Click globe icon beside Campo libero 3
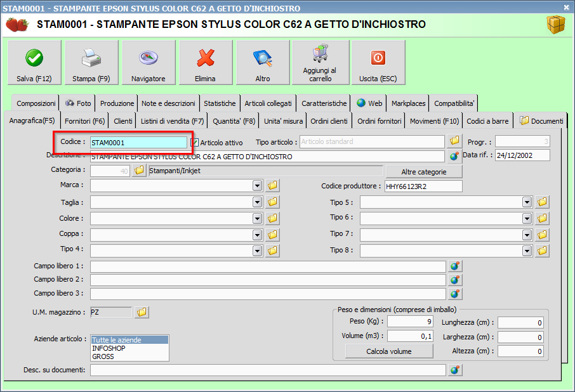Viewport: 575px width, 392px height. [455, 294]
